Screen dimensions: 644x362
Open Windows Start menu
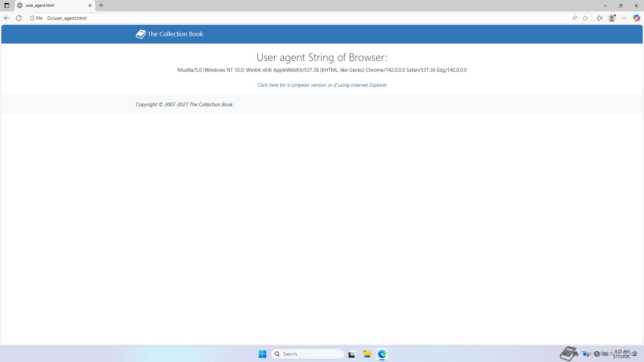click(x=262, y=354)
